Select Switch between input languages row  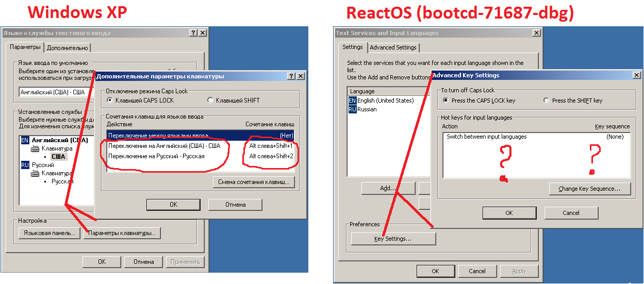[x=536, y=137]
